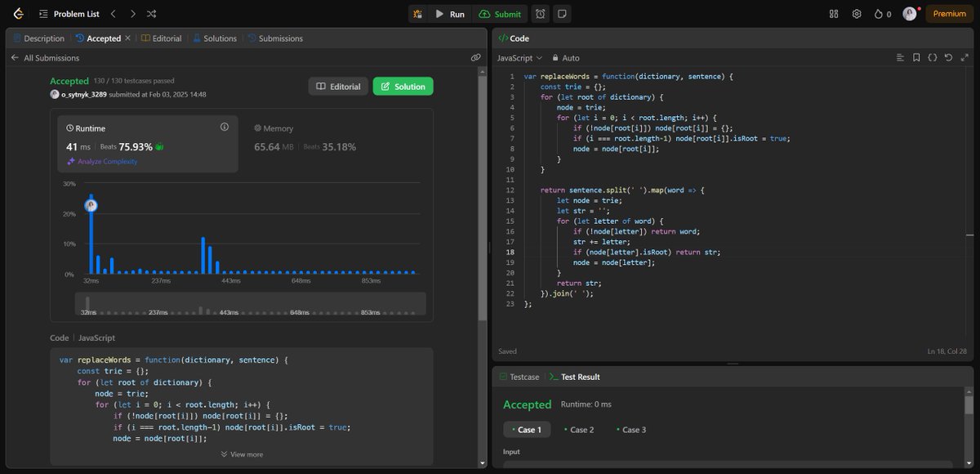Click the Saved status text
Viewport: 980px width, 474px height.
507,351
